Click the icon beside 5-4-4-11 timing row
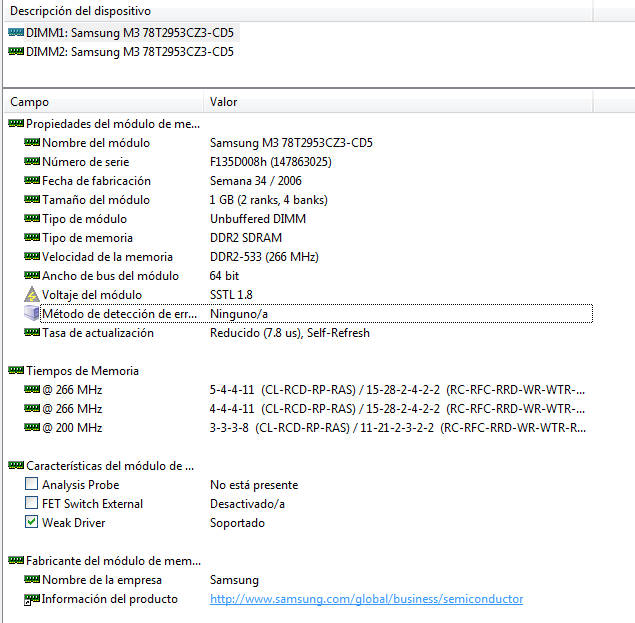The width and height of the screenshot is (635, 623). click(x=32, y=389)
